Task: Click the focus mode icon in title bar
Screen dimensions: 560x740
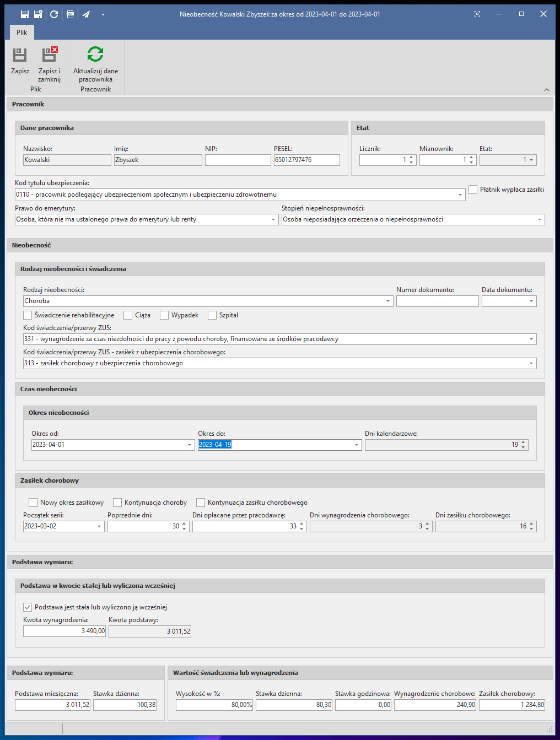Action: (477, 14)
